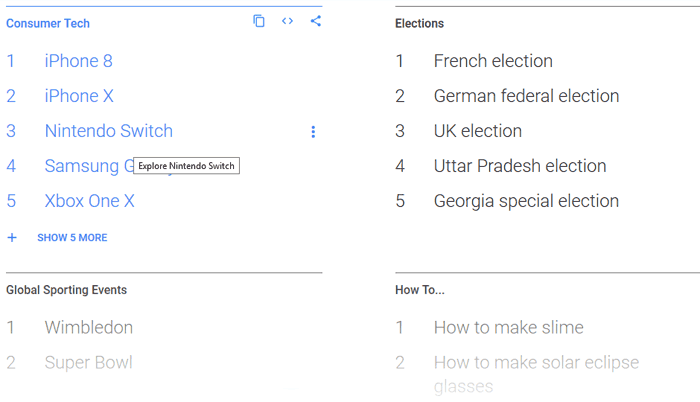Open Uttar Pradesh election entry
700x402 pixels.
click(x=520, y=166)
